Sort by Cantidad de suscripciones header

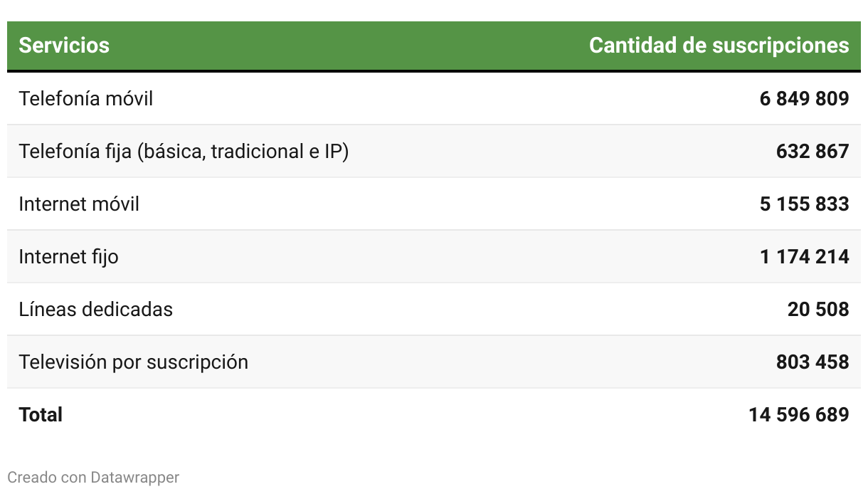coord(719,46)
